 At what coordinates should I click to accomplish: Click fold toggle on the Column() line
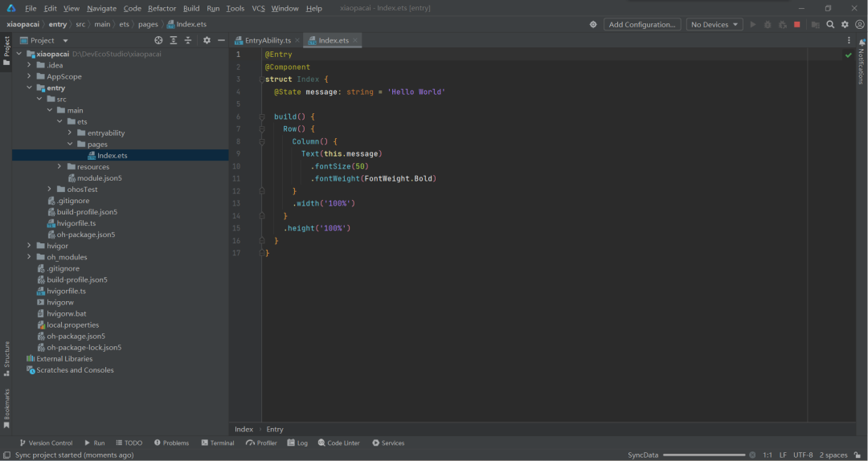[x=262, y=141]
